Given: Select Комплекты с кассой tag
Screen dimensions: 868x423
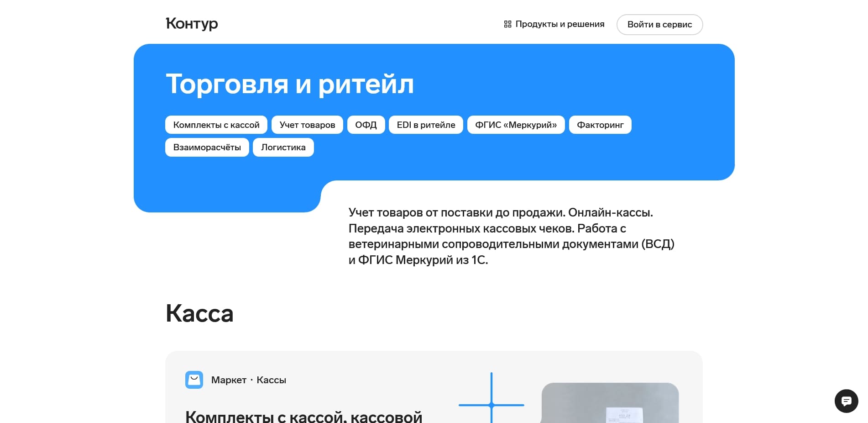Looking at the screenshot, I should pos(216,125).
